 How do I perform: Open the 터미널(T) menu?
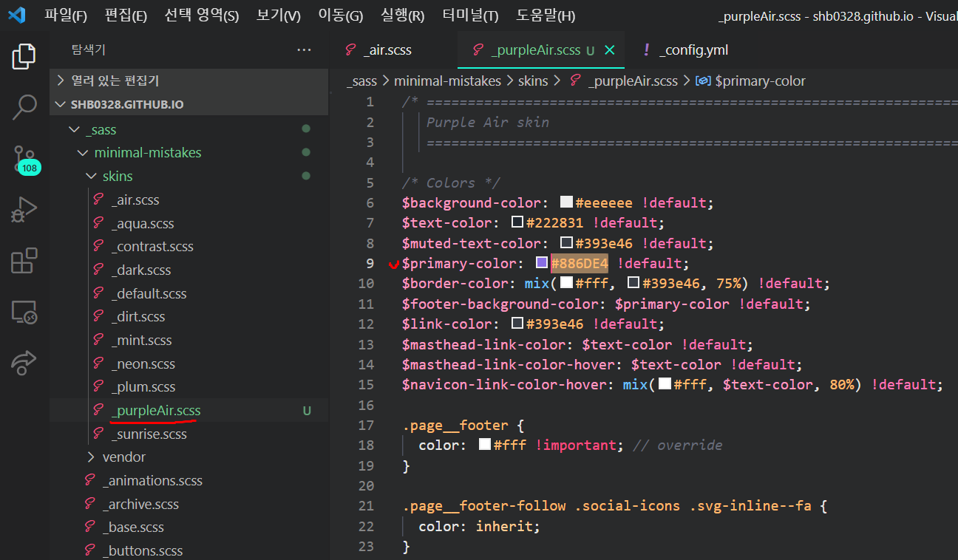pyautogui.click(x=471, y=16)
